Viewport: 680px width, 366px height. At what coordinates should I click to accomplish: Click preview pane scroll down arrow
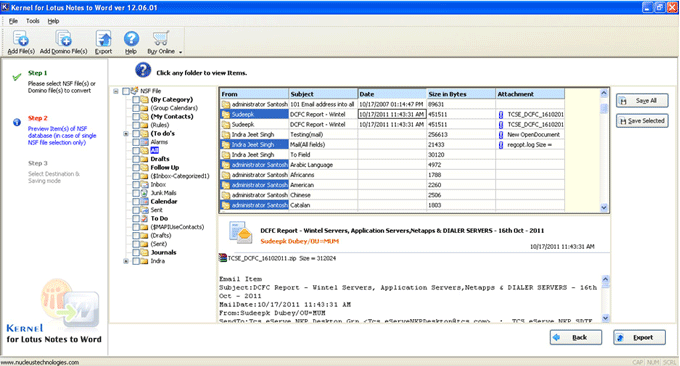605,318
